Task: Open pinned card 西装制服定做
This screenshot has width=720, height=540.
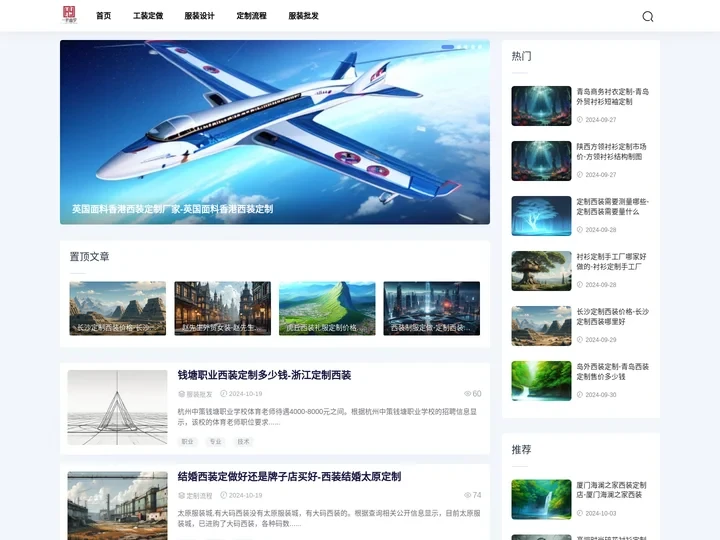Action: (x=432, y=308)
